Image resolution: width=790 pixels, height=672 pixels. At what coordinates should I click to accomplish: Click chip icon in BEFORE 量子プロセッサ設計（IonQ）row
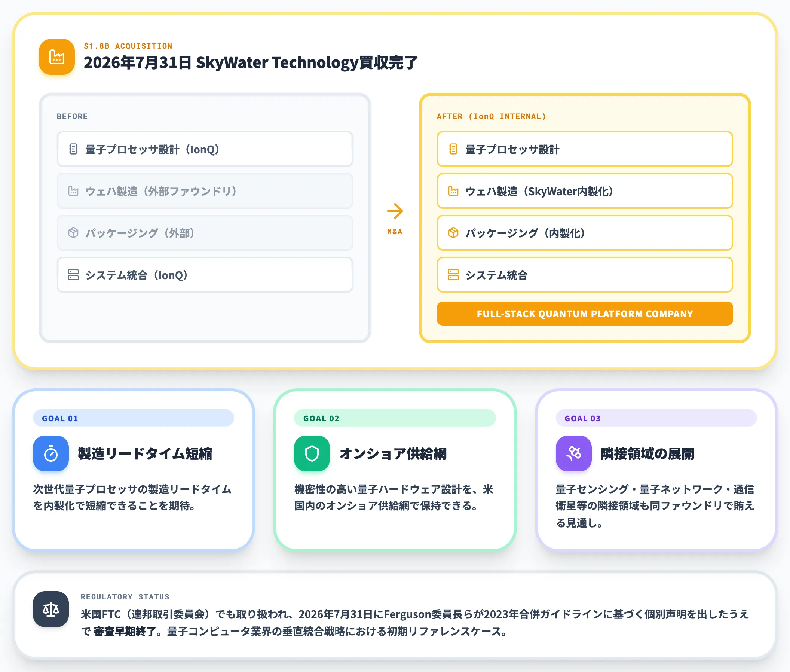73,149
